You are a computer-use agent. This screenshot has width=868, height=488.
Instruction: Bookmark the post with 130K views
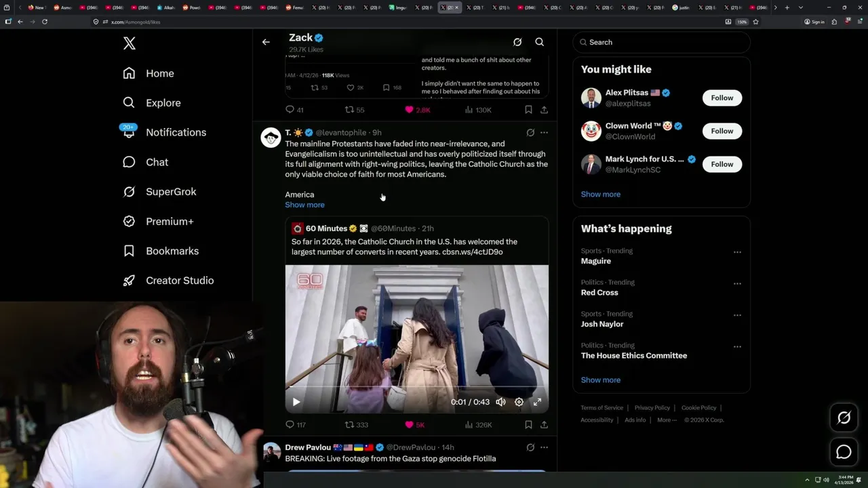[x=528, y=110]
